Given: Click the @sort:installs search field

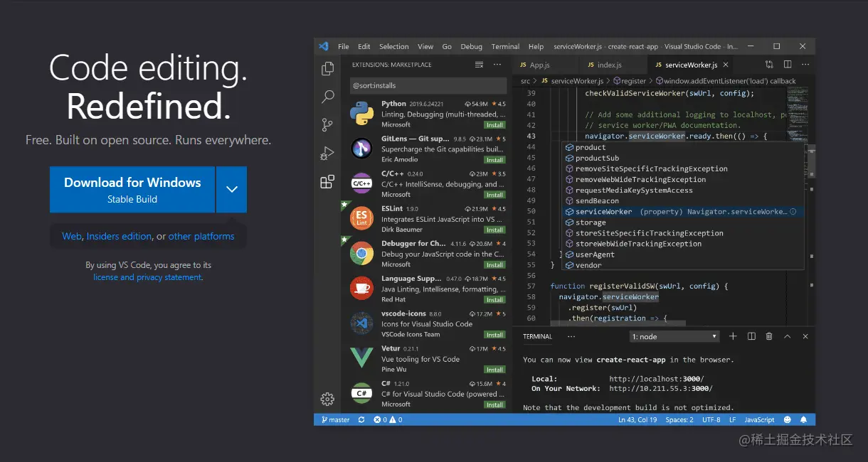Looking at the screenshot, I should pyautogui.click(x=428, y=85).
